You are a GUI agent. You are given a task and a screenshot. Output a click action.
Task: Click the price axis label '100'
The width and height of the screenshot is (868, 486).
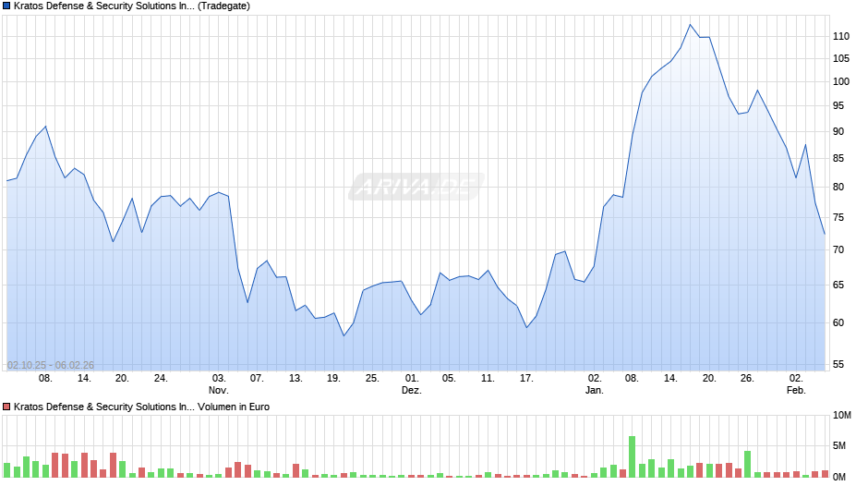click(841, 81)
